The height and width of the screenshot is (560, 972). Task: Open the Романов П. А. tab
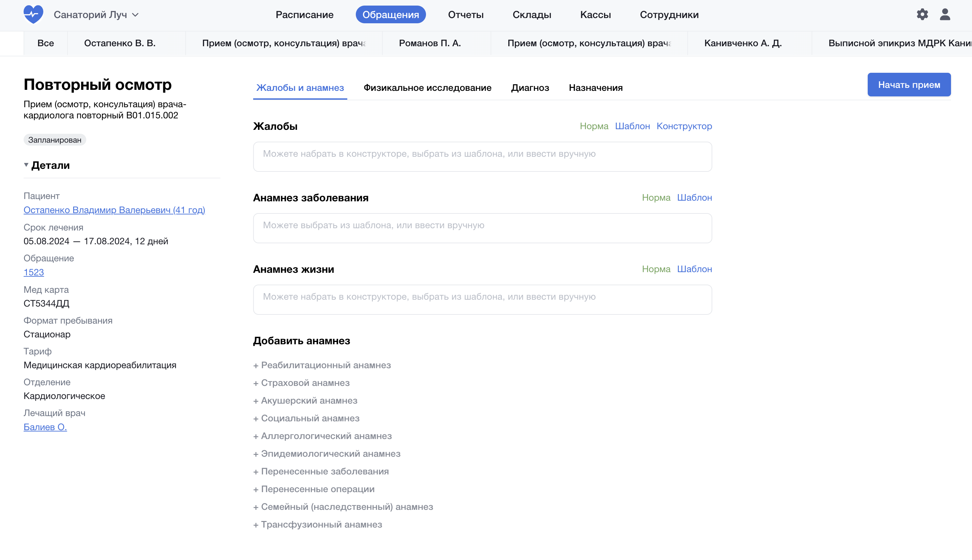430,43
